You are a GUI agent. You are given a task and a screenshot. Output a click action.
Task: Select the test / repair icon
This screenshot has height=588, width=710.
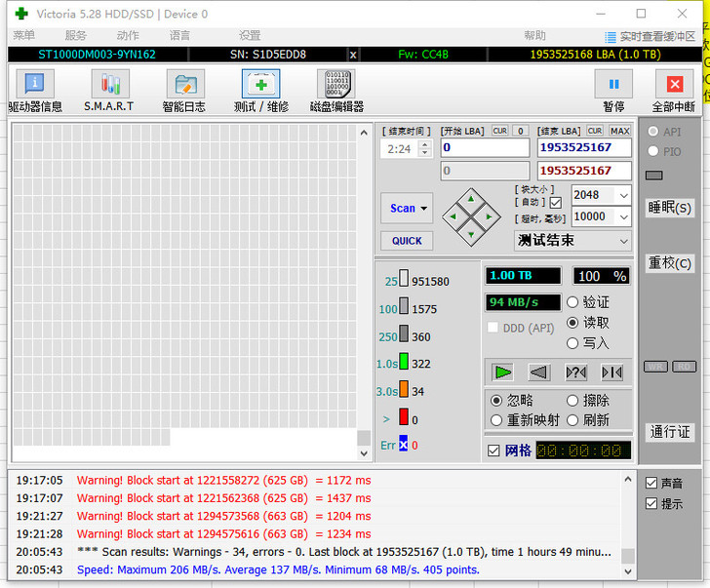coord(260,84)
